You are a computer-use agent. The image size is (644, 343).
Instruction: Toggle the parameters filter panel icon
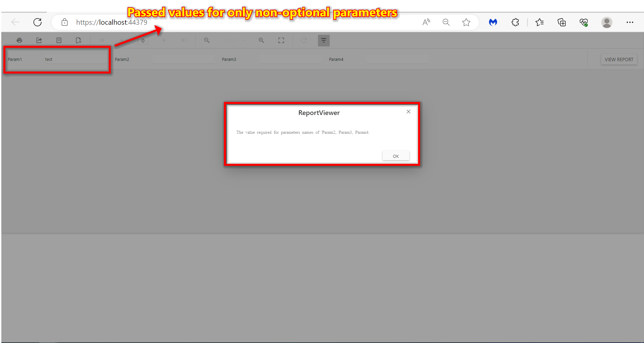(x=324, y=40)
